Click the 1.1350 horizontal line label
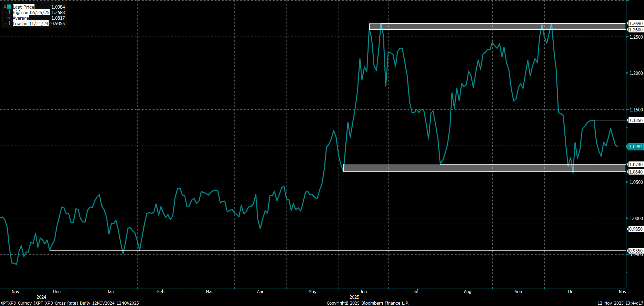Screen dimensions: 644x306 (635, 120)
